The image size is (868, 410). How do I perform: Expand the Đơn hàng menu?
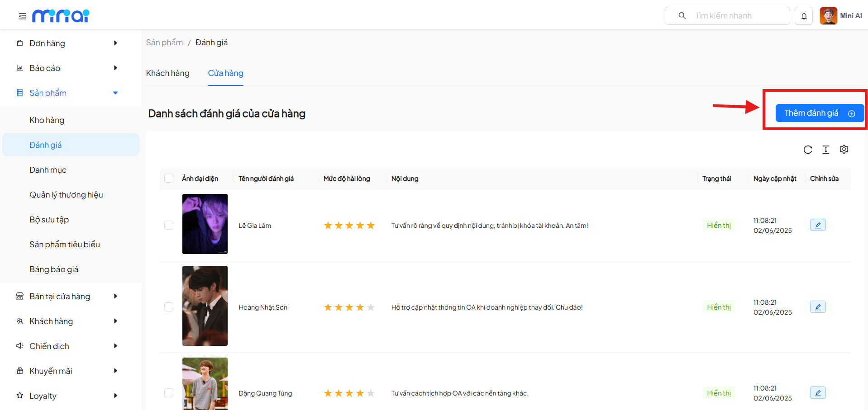68,43
